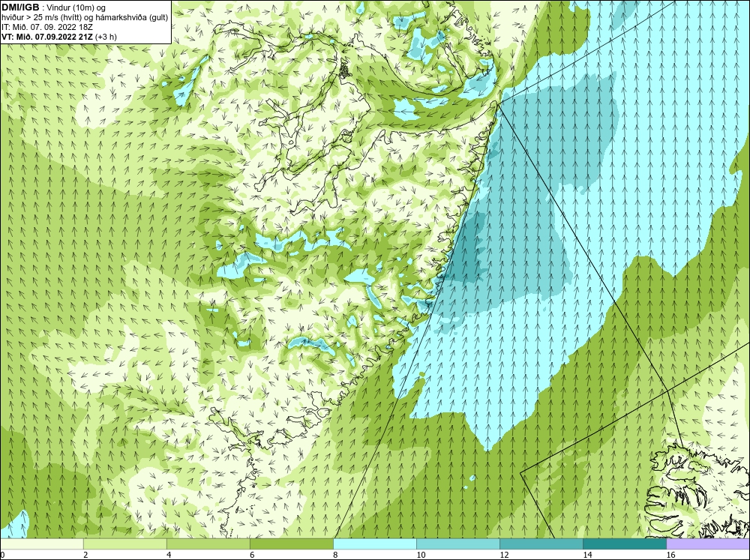The image size is (750, 560).
Task: Click the legend label '16'
Action: (670, 555)
